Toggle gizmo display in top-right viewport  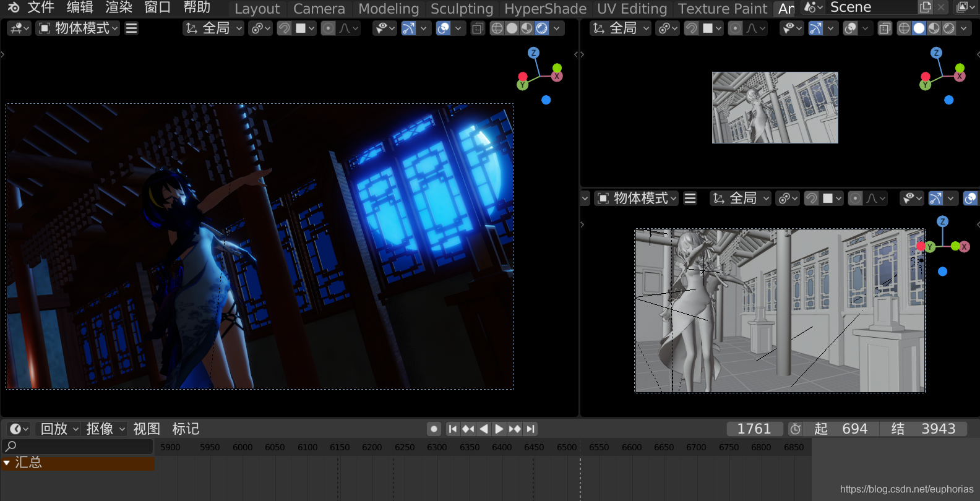tap(816, 28)
